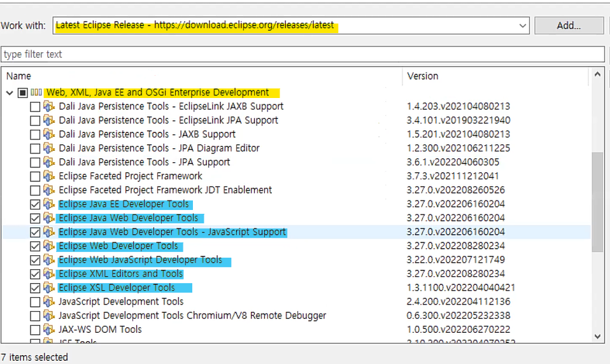Image resolution: width=610 pixels, height=364 pixels.
Task: Click icon of Eclipse Java Web Developer Tools
Action: (48, 218)
